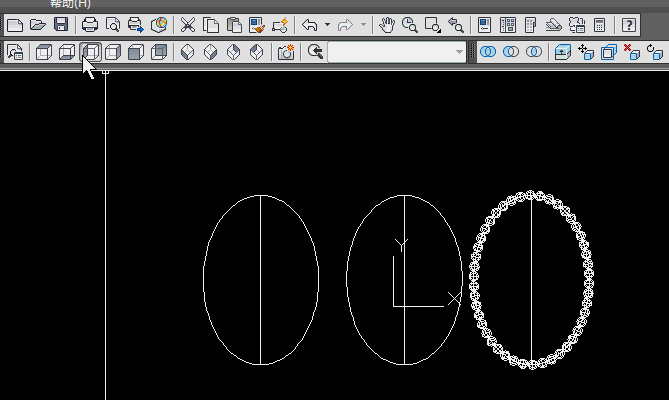This screenshot has height=400, width=669.
Task: Open a file with the Open folder icon
Action: pos(38,24)
